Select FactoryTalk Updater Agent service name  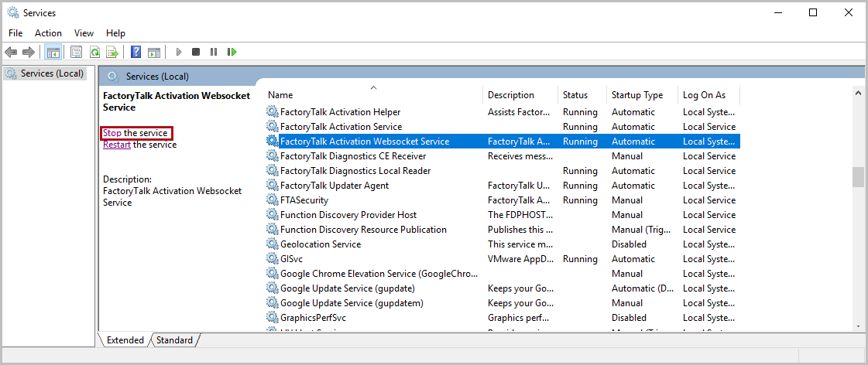click(335, 186)
